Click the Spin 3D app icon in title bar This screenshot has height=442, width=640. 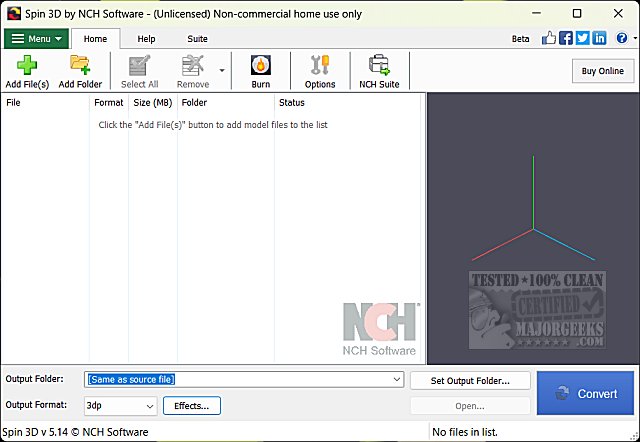[x=14, y=13]
